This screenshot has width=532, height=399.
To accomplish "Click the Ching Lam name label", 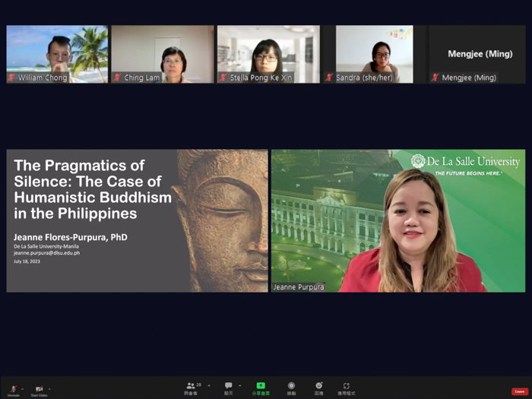I will (x=142, y=78).
